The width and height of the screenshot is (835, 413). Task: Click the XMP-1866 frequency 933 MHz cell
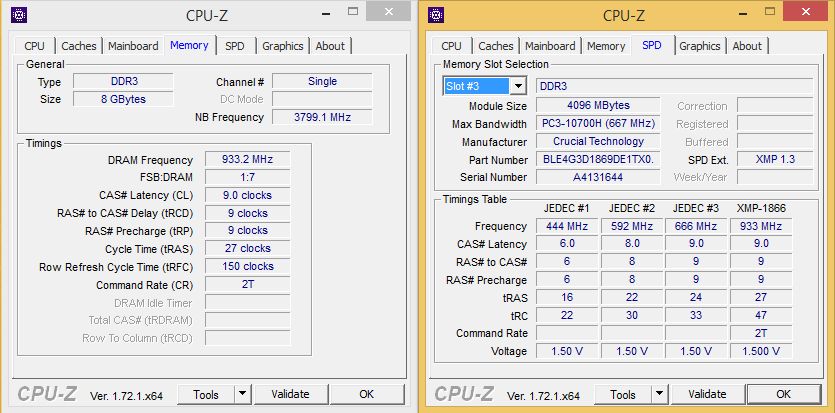pos(761,226)
